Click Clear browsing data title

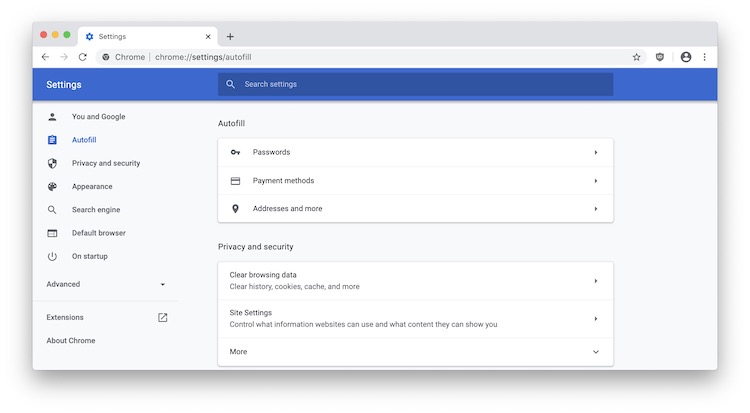(263, 275)
